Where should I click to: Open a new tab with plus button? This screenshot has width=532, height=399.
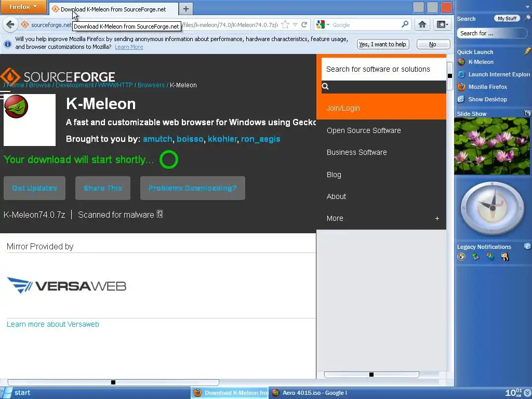pyautogui.click(x=185, y=9)
